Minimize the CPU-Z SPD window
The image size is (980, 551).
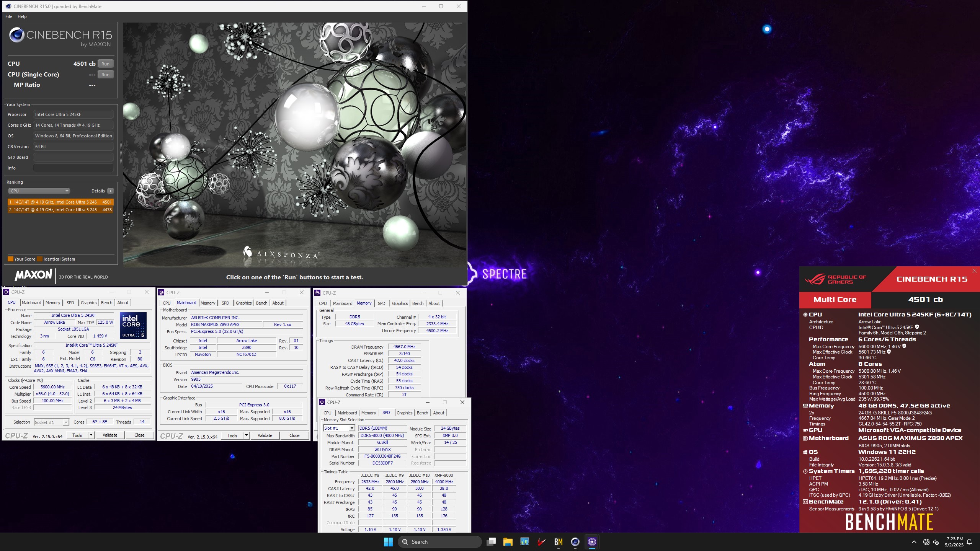[x=427, y=402]
